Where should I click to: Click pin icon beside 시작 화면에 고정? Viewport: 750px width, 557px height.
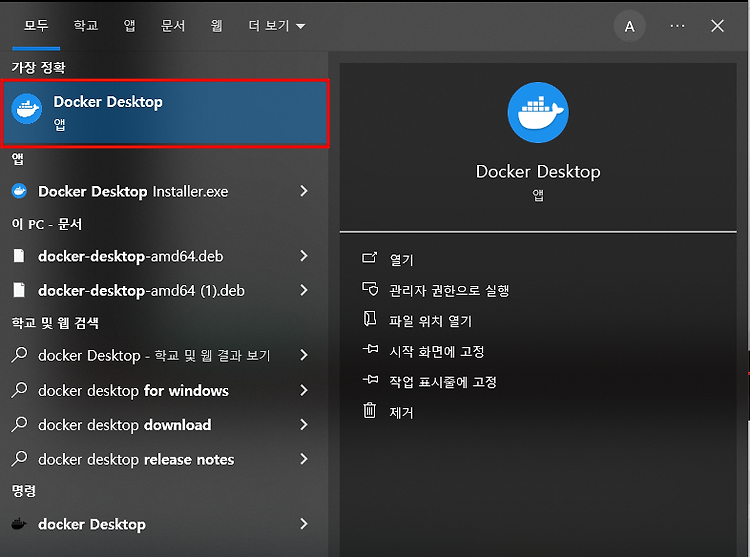click(x=370, y=349)
